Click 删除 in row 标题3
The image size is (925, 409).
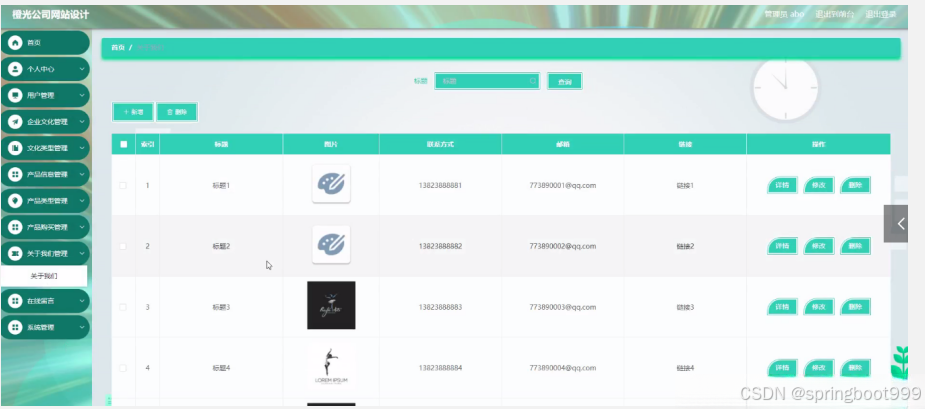point(855,307)
